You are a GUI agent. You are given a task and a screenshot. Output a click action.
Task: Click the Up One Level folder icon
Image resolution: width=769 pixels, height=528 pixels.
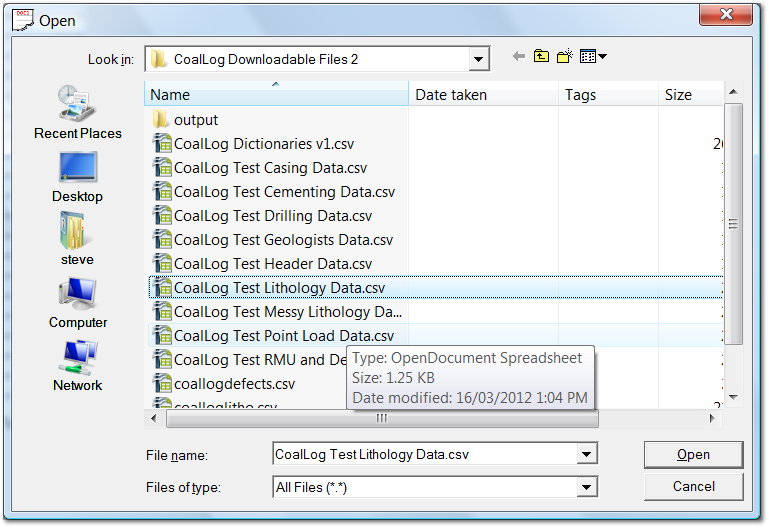tap(541, 57)
